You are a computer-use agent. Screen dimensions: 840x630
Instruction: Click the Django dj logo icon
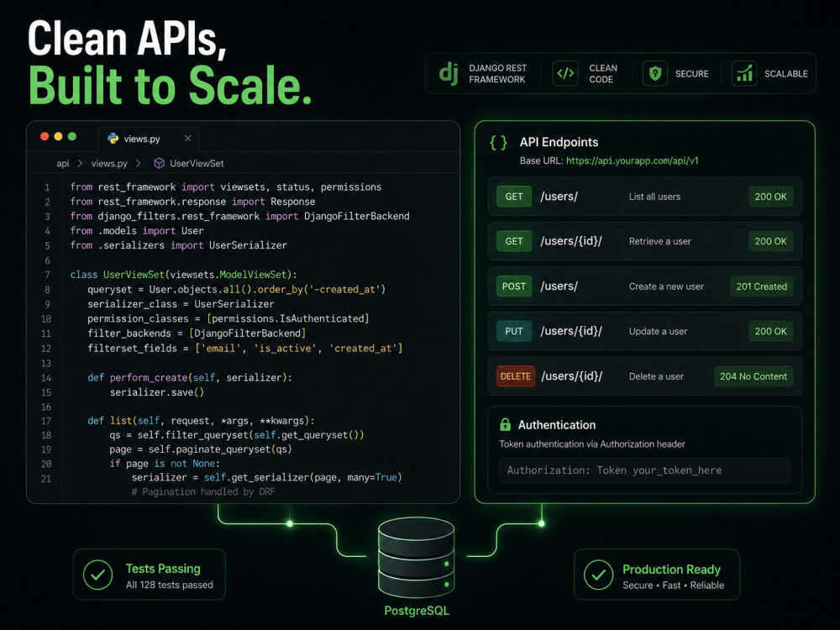click(449, 73)
